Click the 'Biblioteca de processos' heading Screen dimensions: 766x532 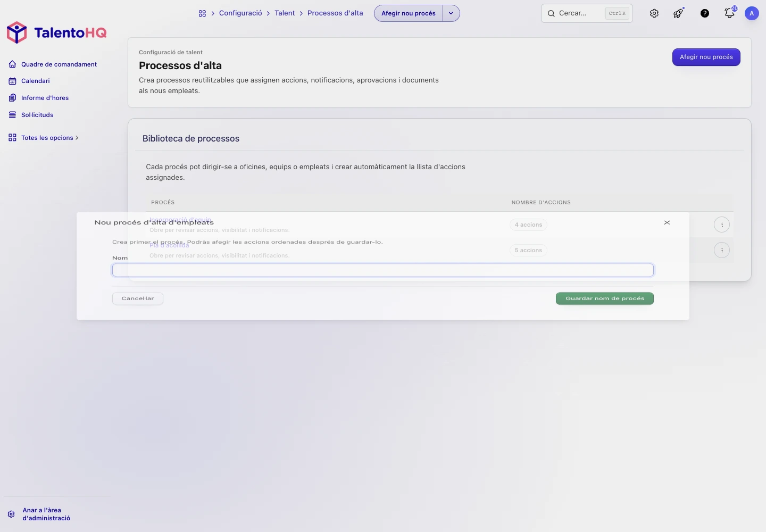[191, 138]
